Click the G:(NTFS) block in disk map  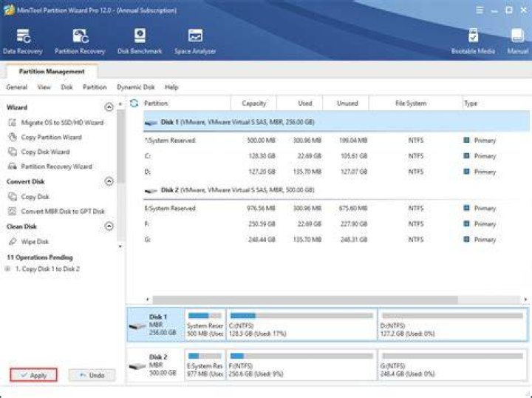[452, 365]
